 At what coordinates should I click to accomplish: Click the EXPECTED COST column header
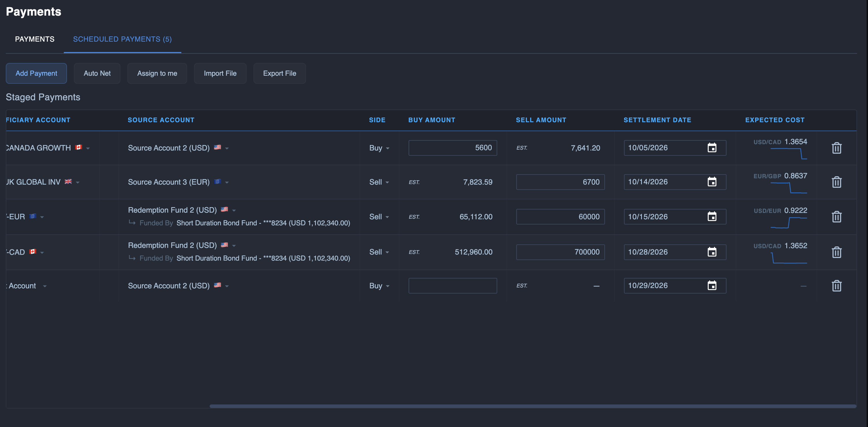(775, 120)
